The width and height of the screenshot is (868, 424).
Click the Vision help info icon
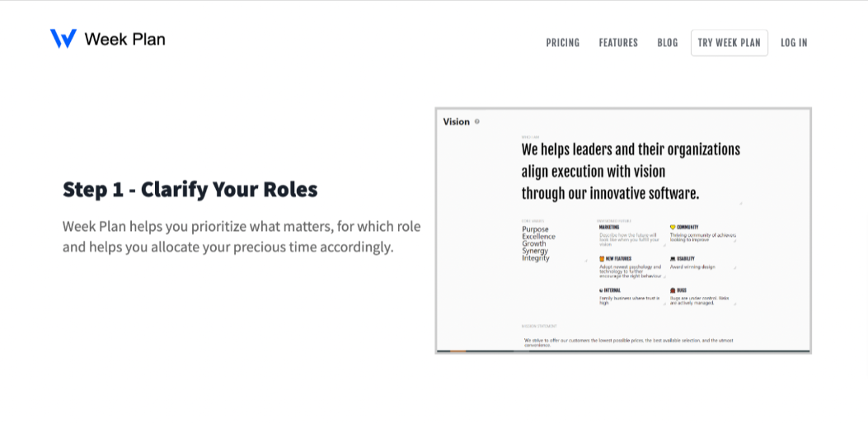(477, 121)
